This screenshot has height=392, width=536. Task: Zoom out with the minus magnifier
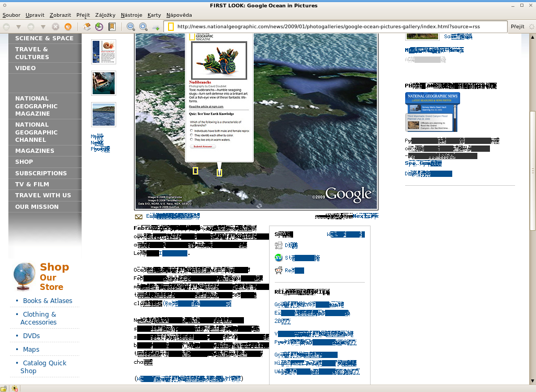(x=130, y=27)
